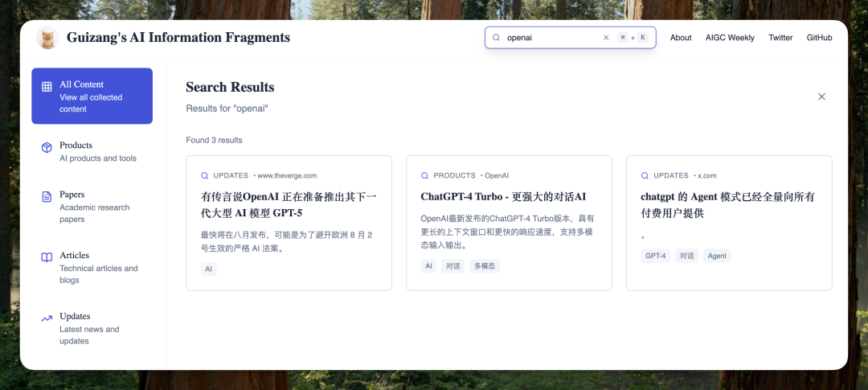This screenshot has width=868, height=390.
Task: Click ChatGPT-4 Turbo card description text
Action: 506,232
